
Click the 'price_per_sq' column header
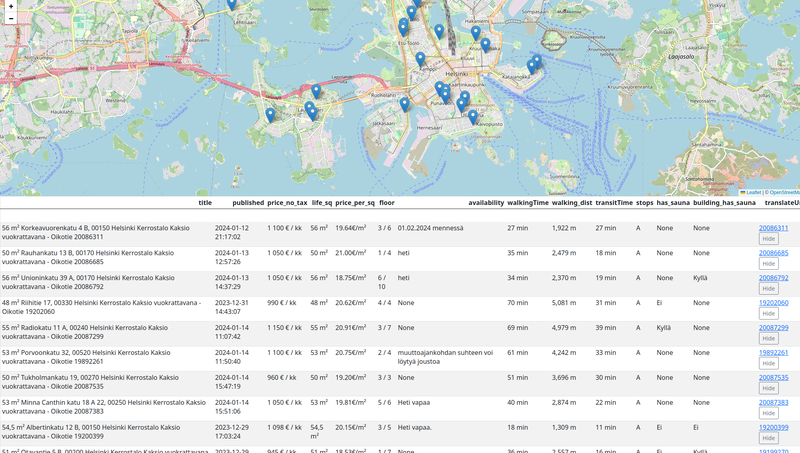pyautogui.click(x=355, y=203)
